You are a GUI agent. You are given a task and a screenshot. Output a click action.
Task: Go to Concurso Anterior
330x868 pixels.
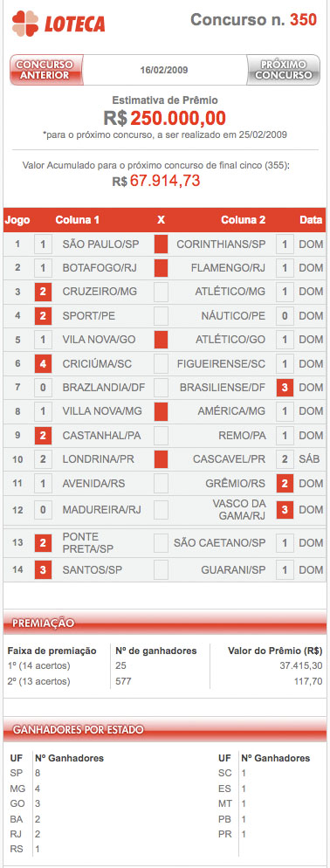coord(46,70)
